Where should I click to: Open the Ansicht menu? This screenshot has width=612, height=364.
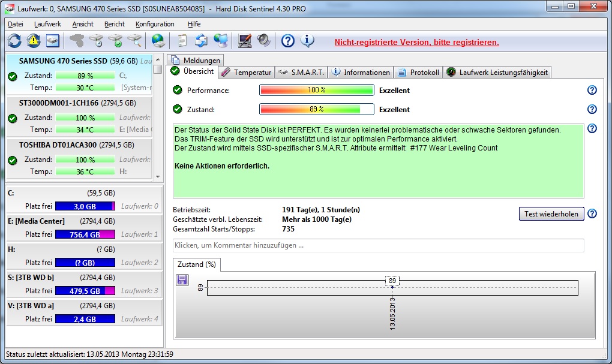click(x=83, y=24)
